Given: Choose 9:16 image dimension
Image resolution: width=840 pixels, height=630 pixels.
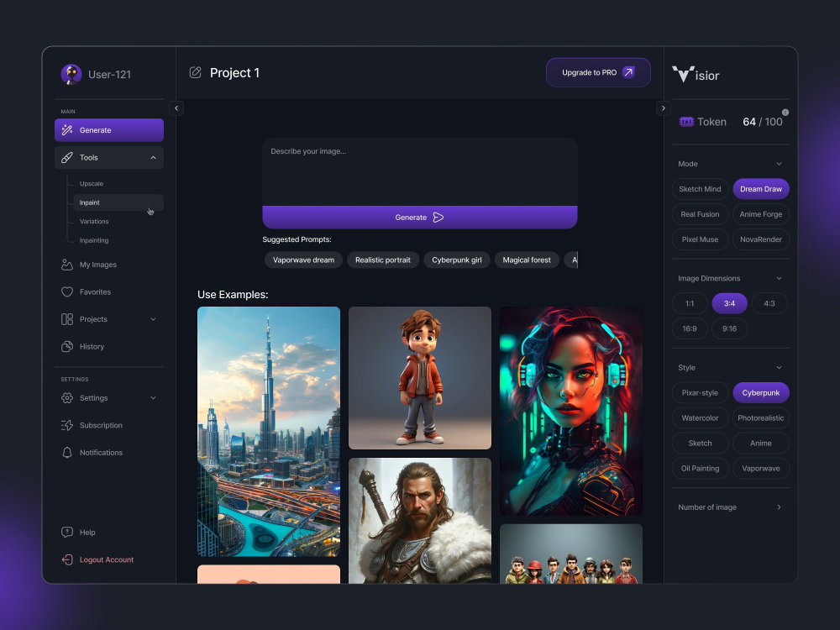Looking at the screenshot, I should click(x=729, y=328).
